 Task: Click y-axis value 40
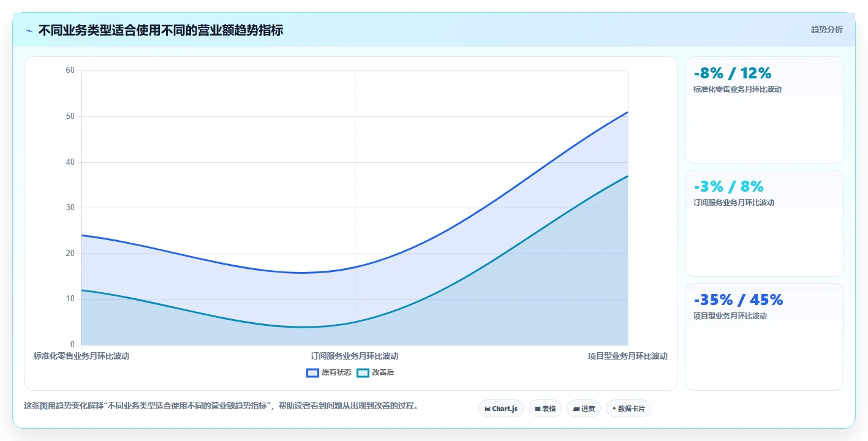[x=70, y=162]
